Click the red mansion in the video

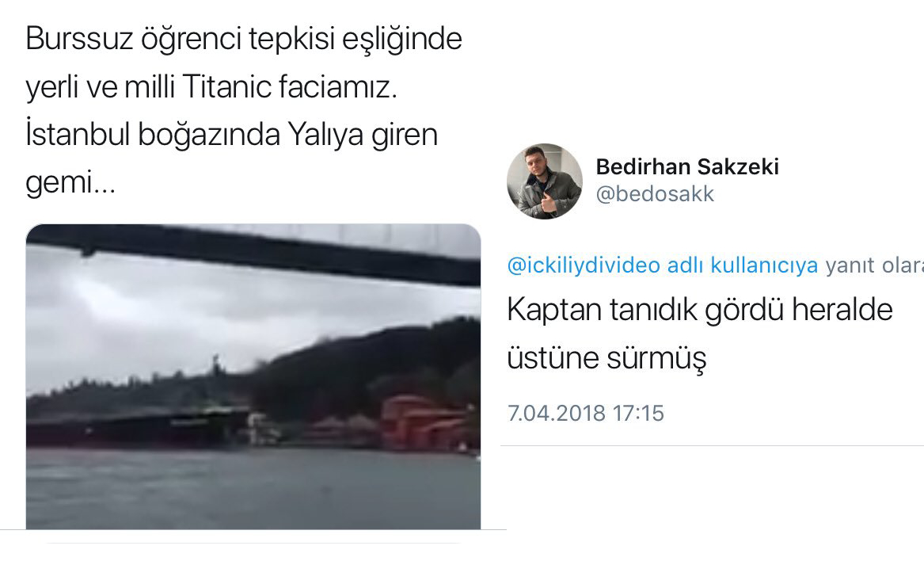click(x=421, y=424)
